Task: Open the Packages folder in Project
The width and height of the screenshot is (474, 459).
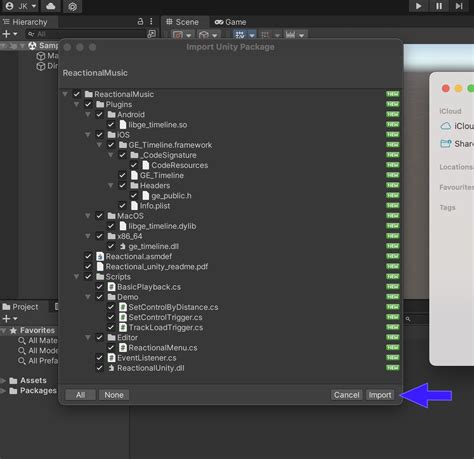Action: [x=33, y=390]
